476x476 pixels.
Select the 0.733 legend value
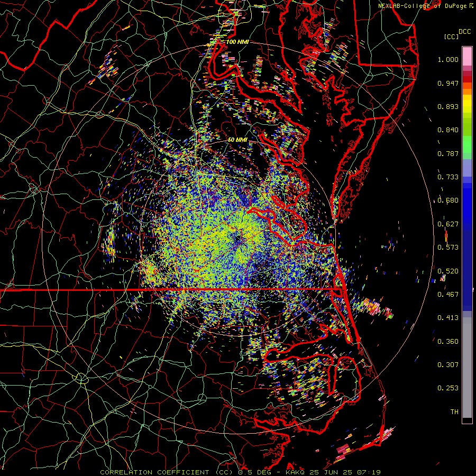click(448, 177)
